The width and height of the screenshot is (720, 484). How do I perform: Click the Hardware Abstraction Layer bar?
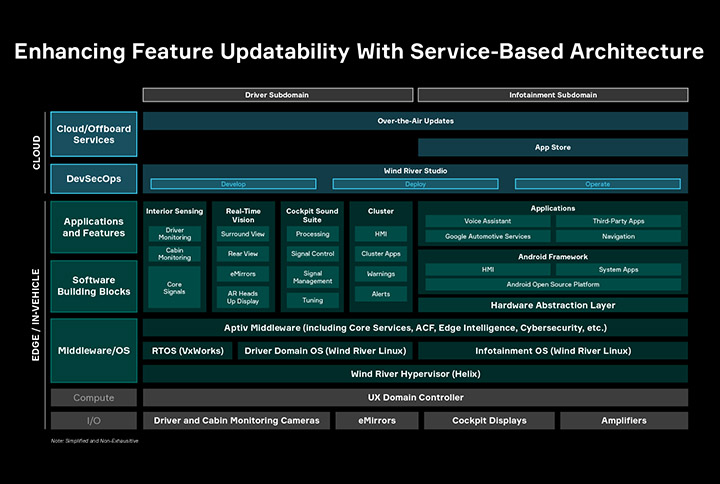point(553,305)
